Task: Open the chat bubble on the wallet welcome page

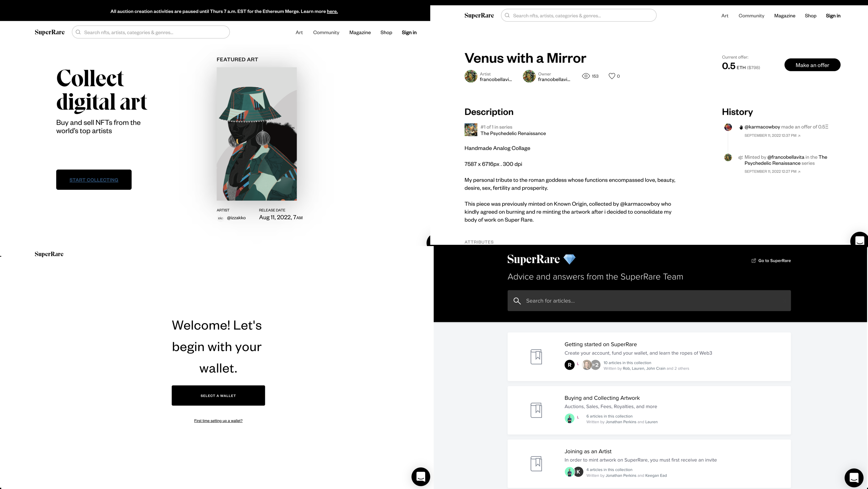Action: pyautogui.click(x=421, y=477)
